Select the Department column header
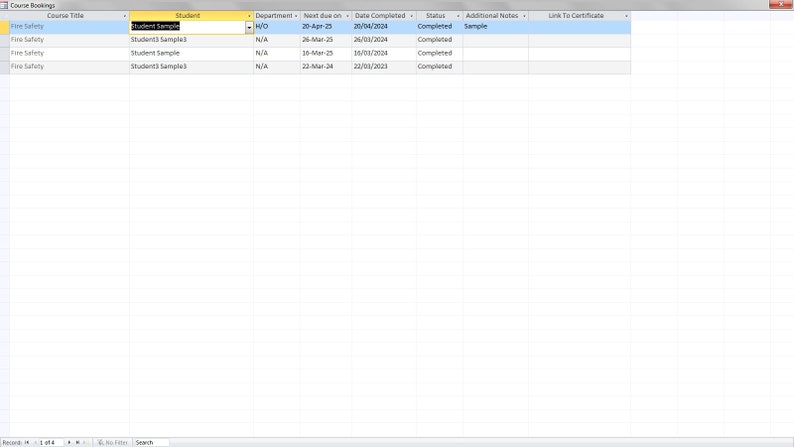The height and width of the screenshot is (447, 794). tap(276, 16)
